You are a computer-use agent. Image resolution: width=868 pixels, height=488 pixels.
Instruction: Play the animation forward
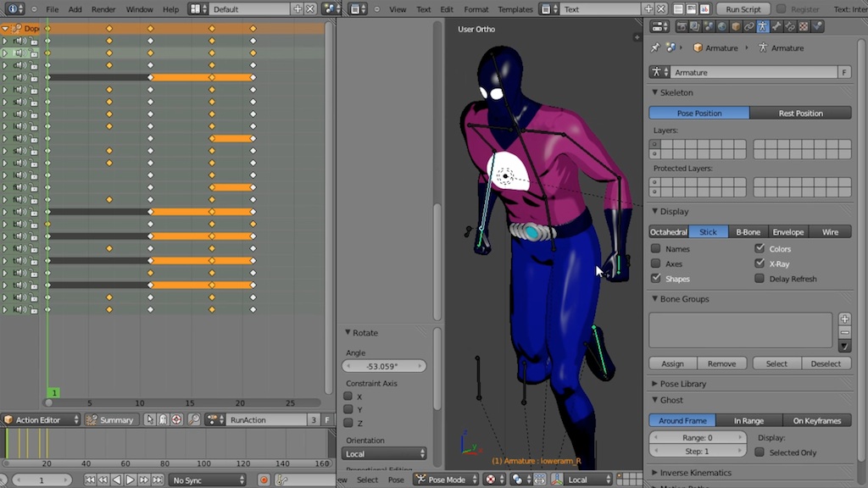click(130, 480)
